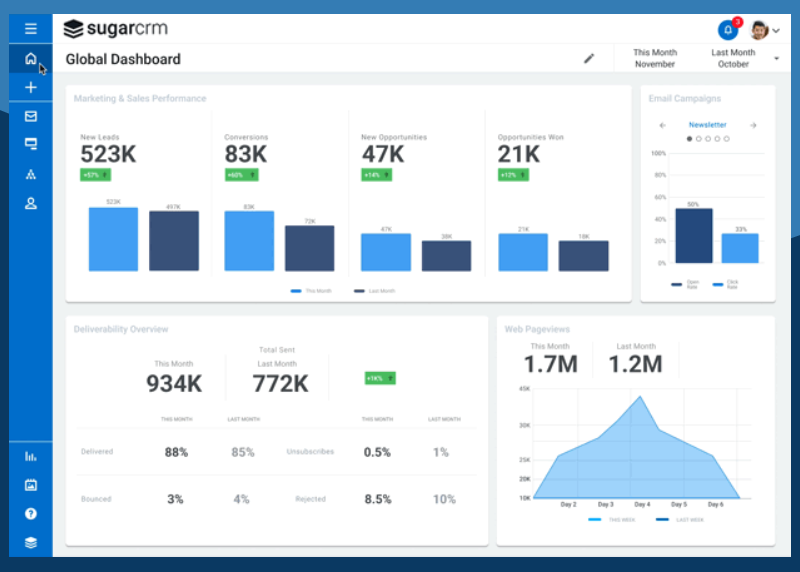Select the monitor icon in sidebar
This screenshot has height=572, width=800.
pyautogui.click(x=31, y=144)
